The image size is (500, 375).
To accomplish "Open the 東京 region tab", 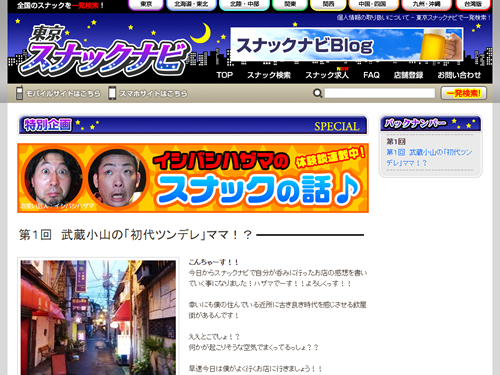I will point(146,4).
